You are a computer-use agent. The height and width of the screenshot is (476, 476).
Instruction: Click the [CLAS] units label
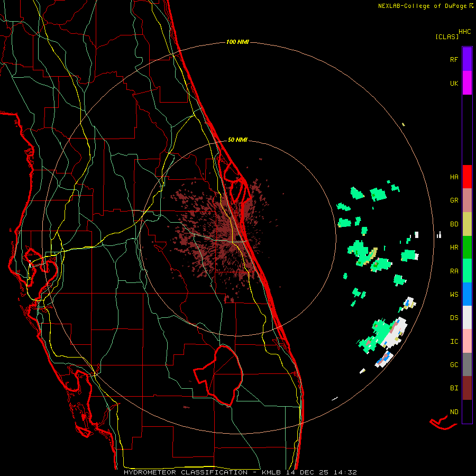447,37
